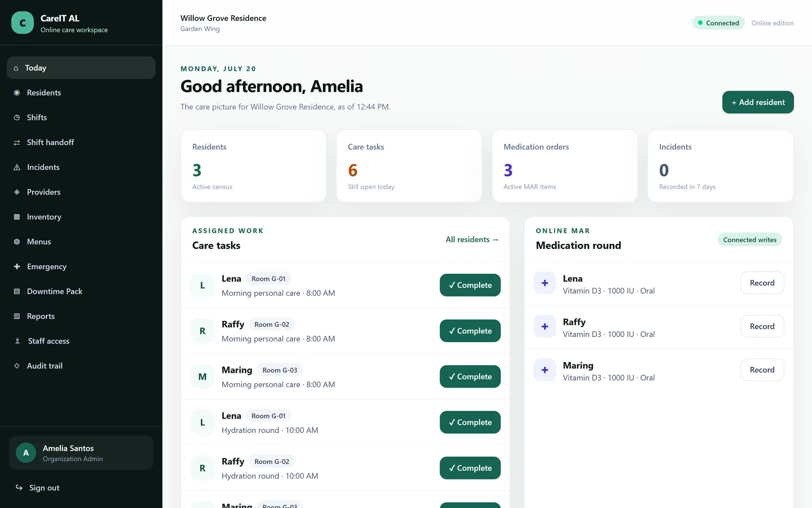Click Room G-01 tag in Lena's morning row

(268, 279)
